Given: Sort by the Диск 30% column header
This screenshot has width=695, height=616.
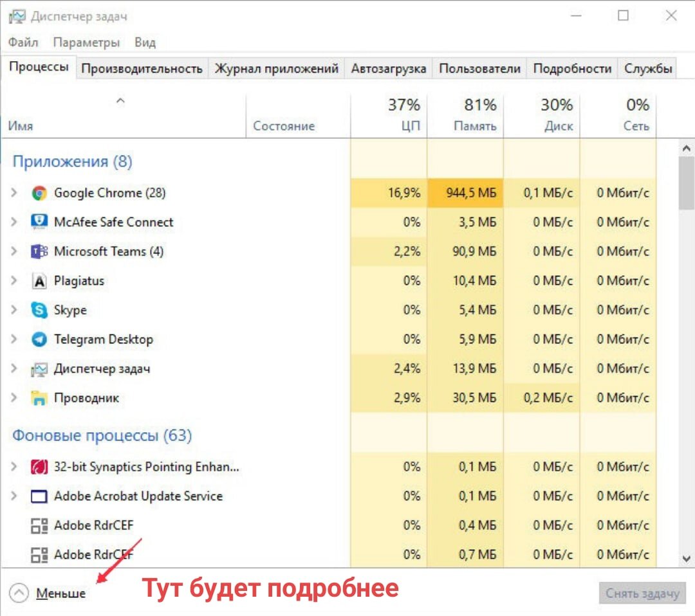Looking at the screenshot, I should click(542, 116).
